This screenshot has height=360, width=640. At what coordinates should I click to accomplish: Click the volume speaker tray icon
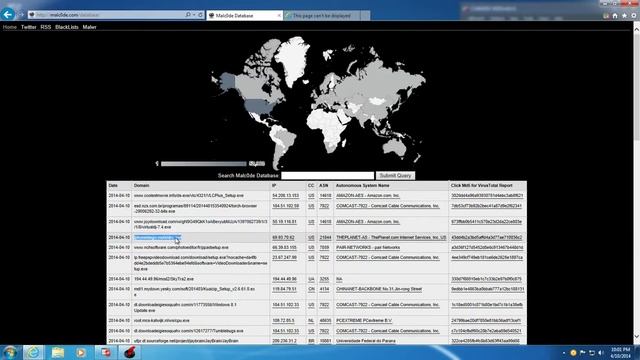pyautogui.click(x=601, y=353)
